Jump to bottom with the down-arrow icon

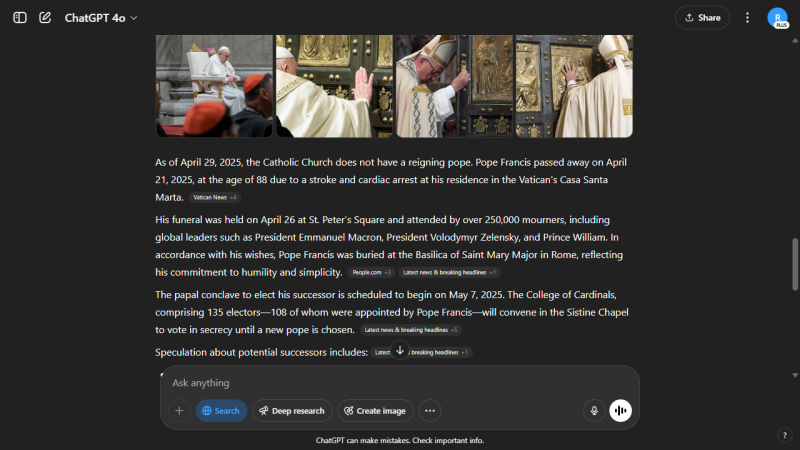(400, 350)
